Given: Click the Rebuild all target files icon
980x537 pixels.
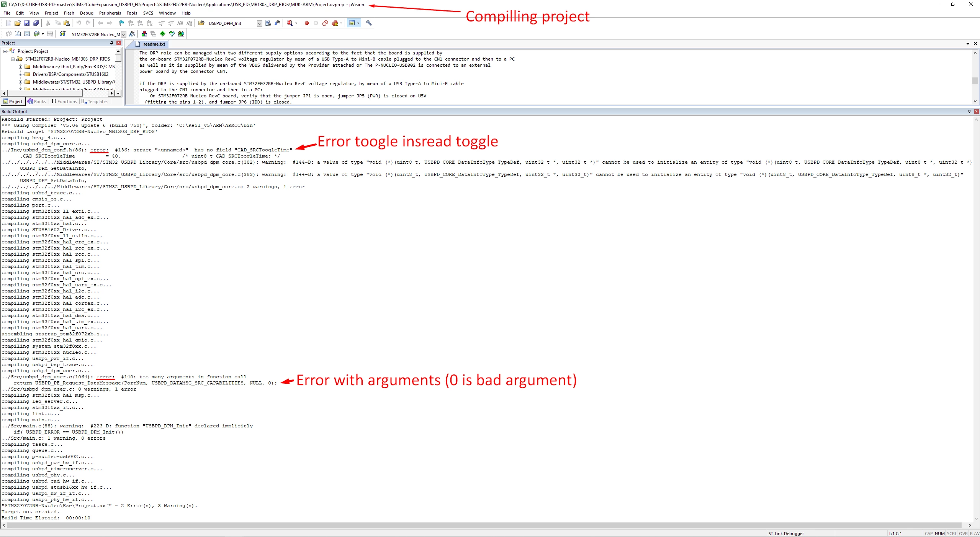Looking at the screenshot, I should click(x=27, y=34).
